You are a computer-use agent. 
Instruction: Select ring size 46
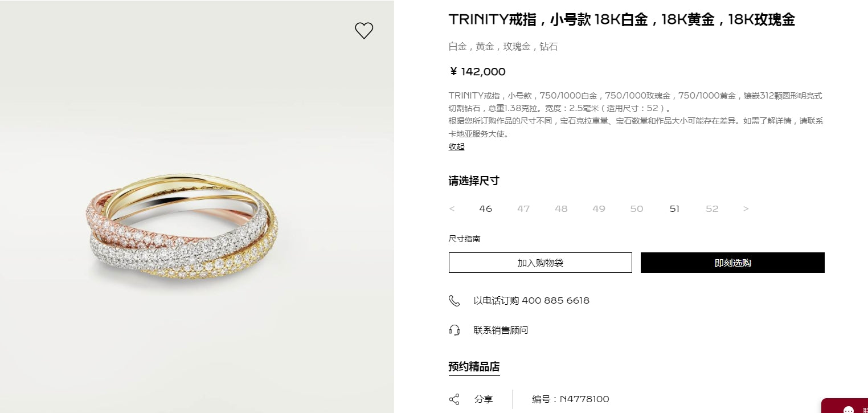click(485, 209)
